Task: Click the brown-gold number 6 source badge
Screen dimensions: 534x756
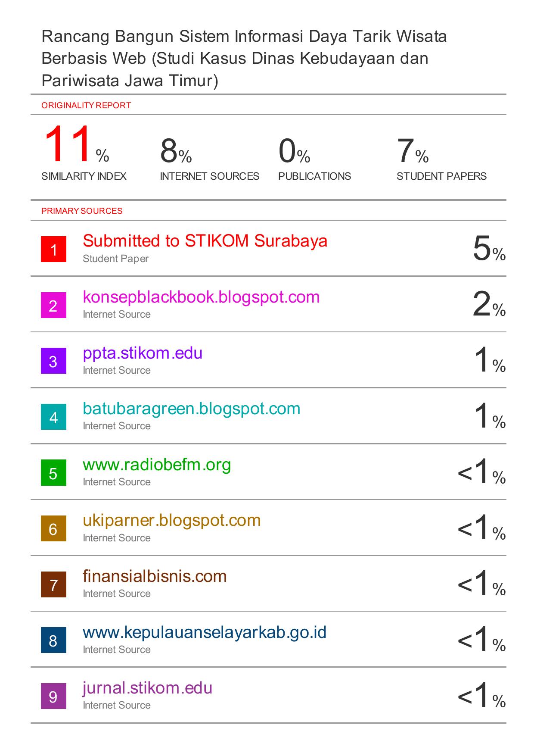Action: coord(53,528)
